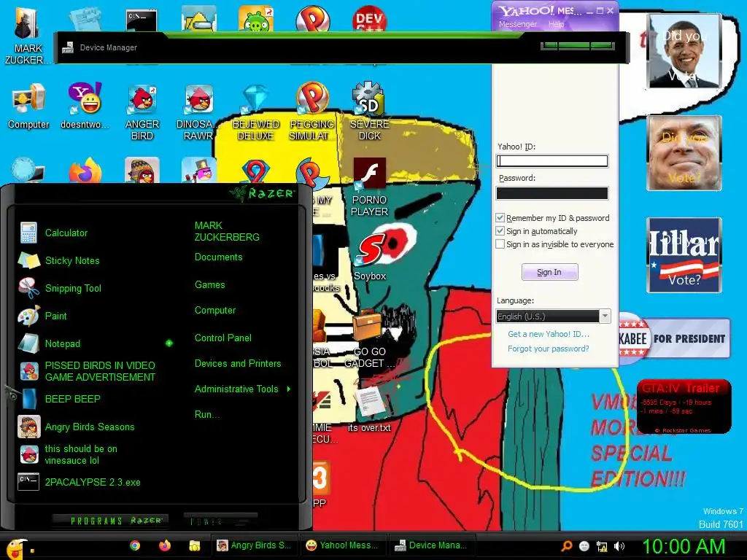The height and width of the screenshot is (560, 747).
Task: Click the volume speaker tray icon
Action: point(619,547)
